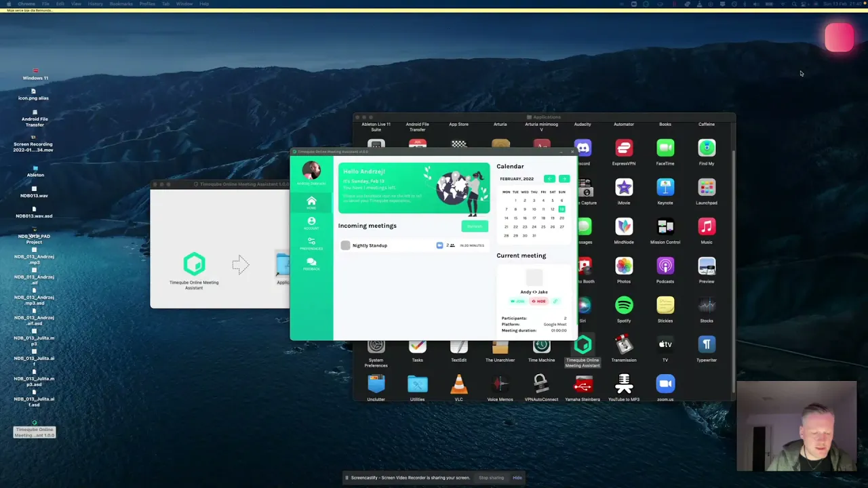Viewport: 868px width, 488px height.
Task: Select day 20 in the Timeqube calendar
Action: (561, 218)
